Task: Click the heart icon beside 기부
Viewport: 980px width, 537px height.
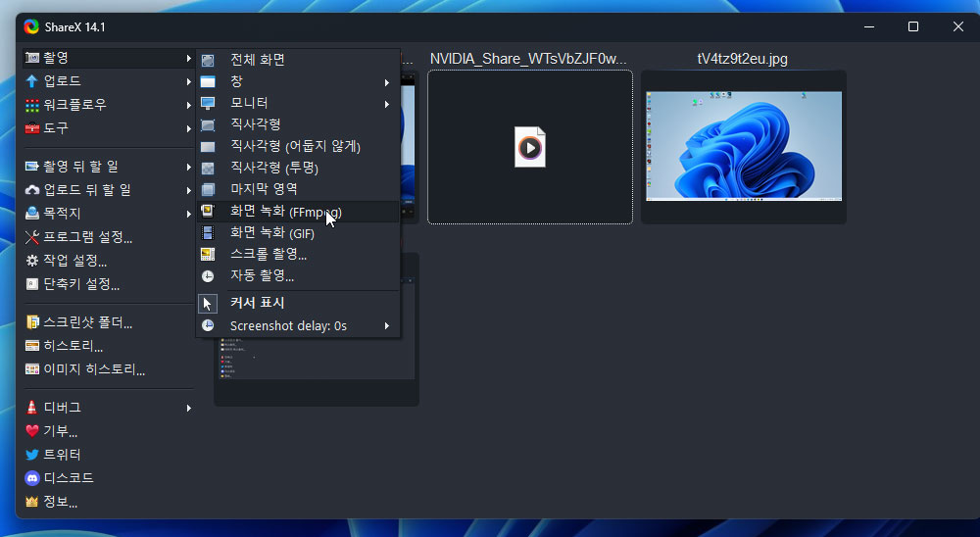Action: tap(32, 431)
